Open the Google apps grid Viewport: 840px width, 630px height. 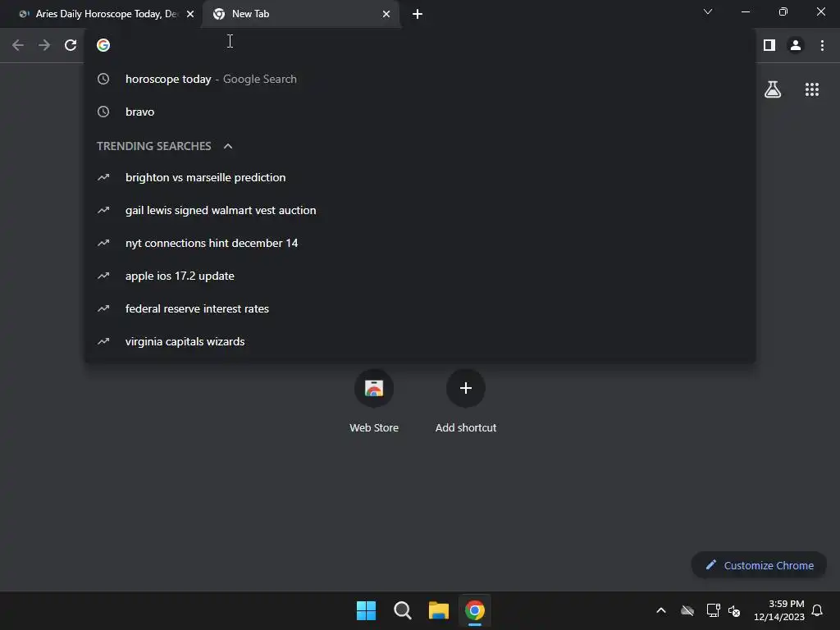pos(811,89)
